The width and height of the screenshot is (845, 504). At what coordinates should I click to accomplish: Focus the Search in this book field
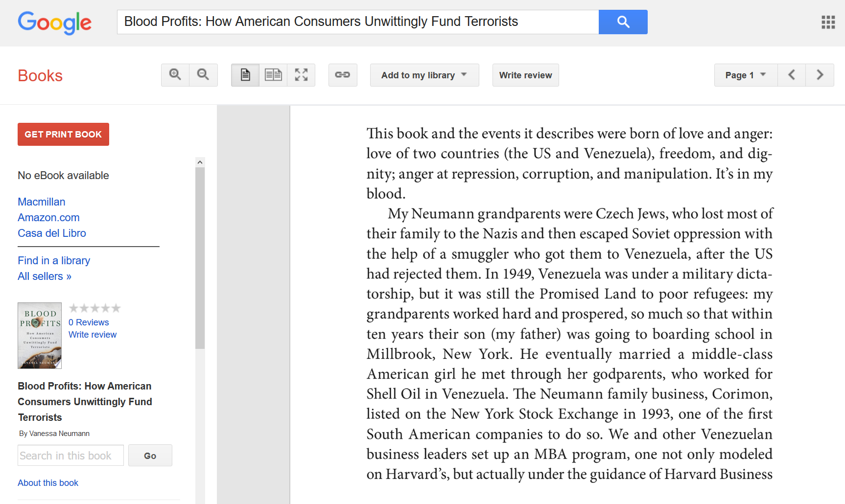tap(70, 455)
